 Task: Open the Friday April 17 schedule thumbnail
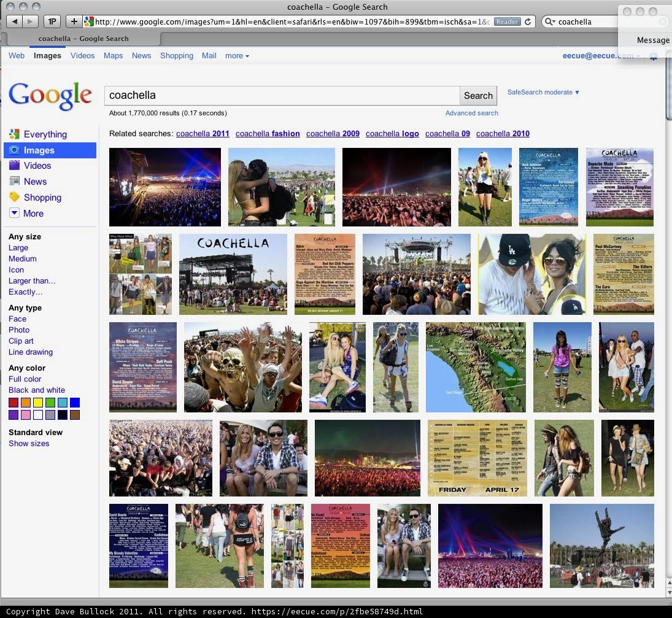tap(477, 458)
